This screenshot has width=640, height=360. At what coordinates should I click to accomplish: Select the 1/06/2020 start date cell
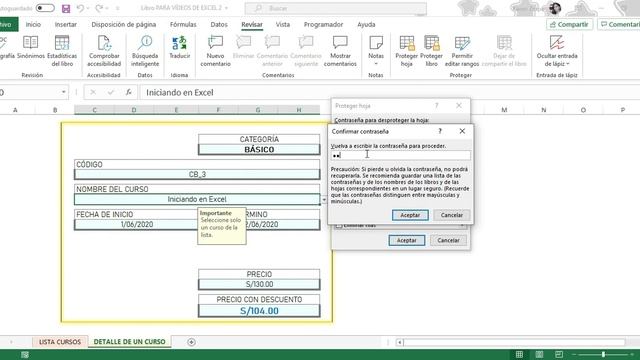(x=137, y=224)
